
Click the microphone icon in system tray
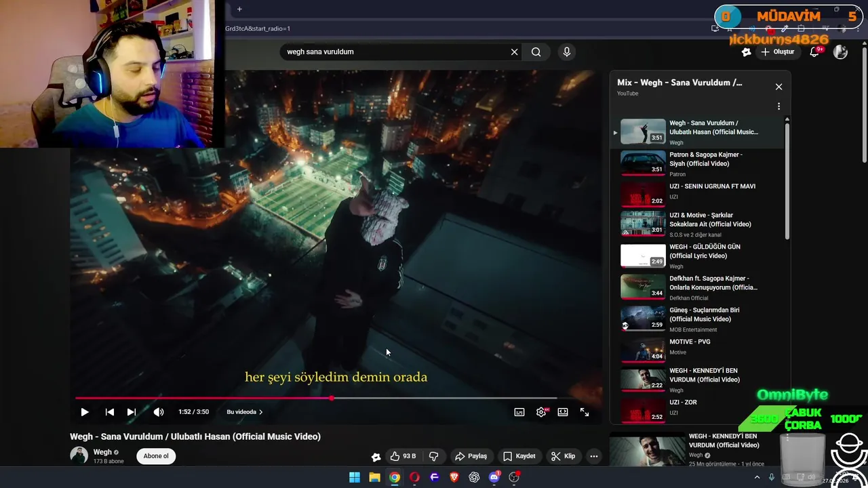coord(771,477)
